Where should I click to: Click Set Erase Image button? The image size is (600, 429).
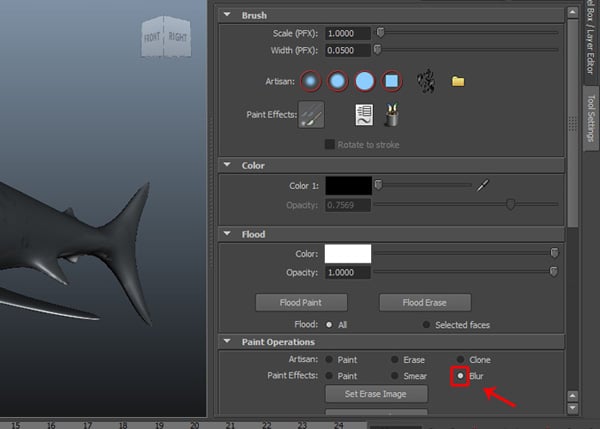[x=376, y=394]
